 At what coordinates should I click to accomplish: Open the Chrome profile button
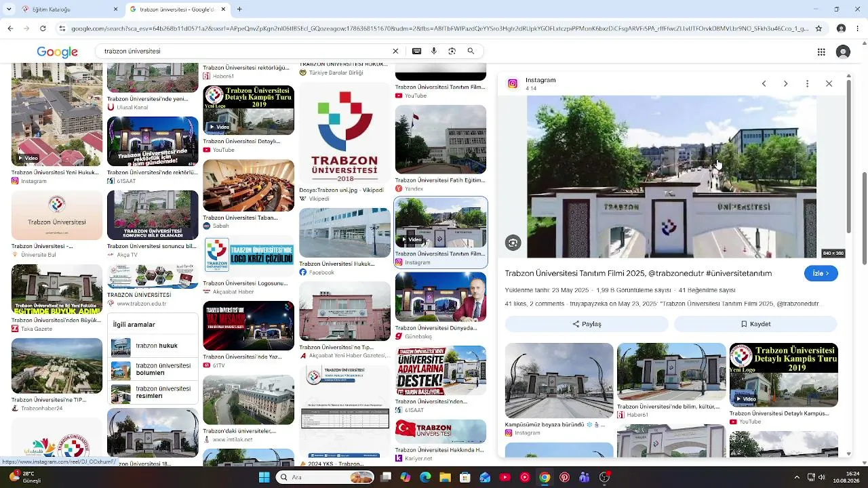pos(841,28)
